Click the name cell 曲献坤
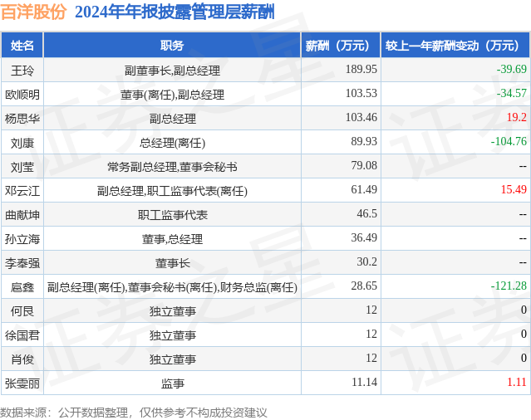The height and width of the screenshot is (420, 531). pyautogui.click(x=22, y=215)
